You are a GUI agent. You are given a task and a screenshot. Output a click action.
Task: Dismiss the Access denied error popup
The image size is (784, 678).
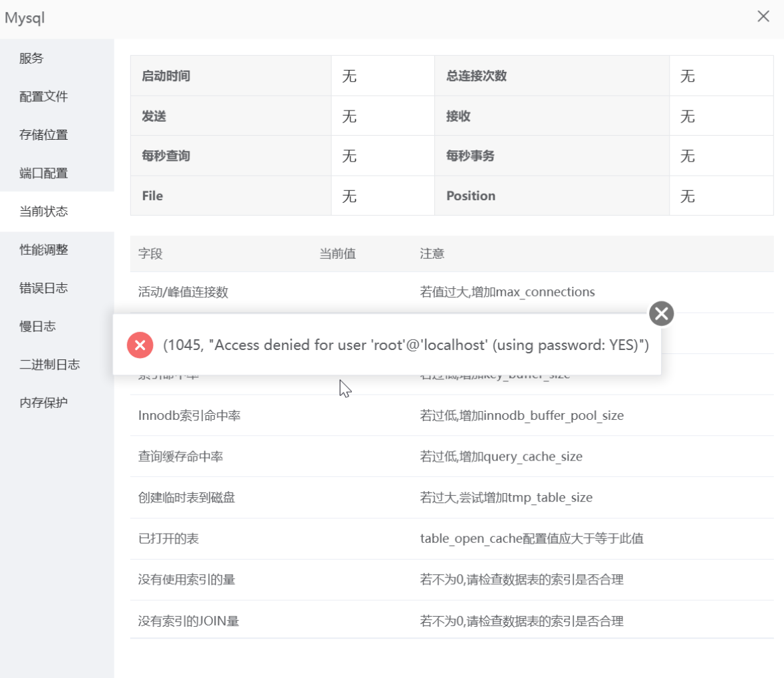662,314
